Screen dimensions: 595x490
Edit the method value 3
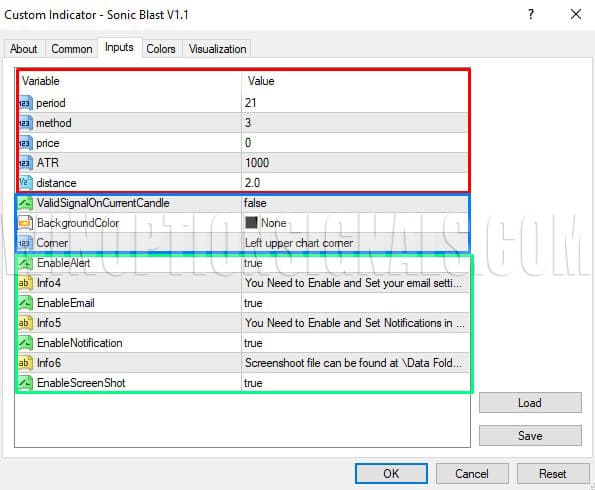(248, 123)
